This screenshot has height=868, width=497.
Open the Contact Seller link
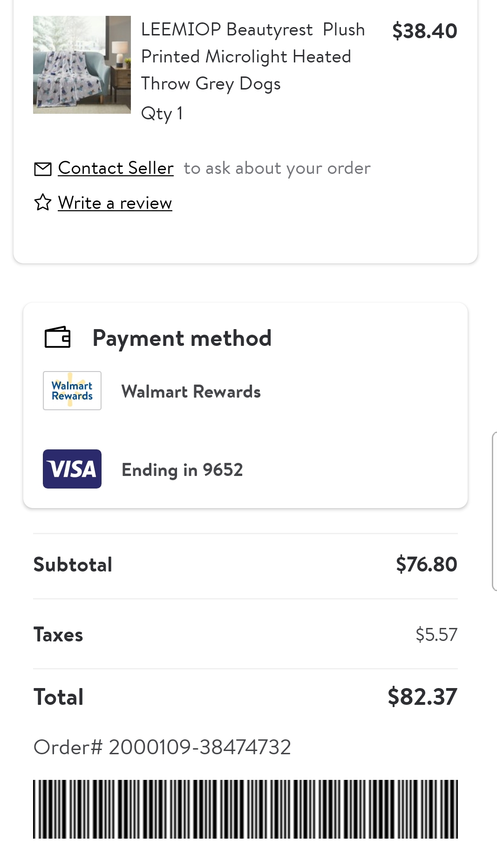click(x=116, y=168)
